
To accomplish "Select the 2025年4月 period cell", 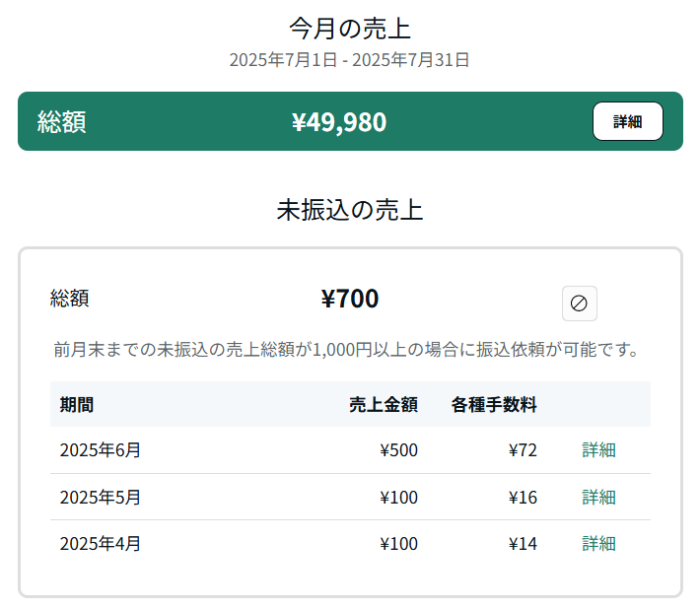I will click(x=101, y=544).
